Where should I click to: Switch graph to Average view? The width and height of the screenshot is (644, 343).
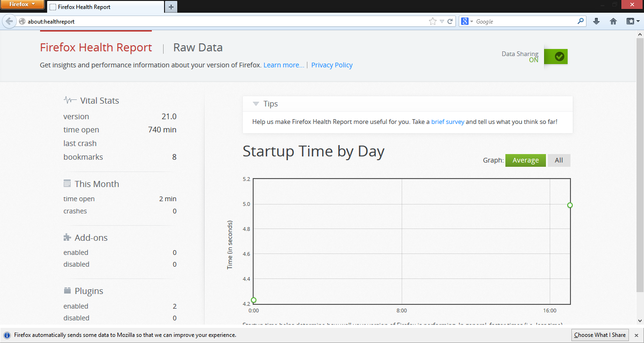(526, 160)
